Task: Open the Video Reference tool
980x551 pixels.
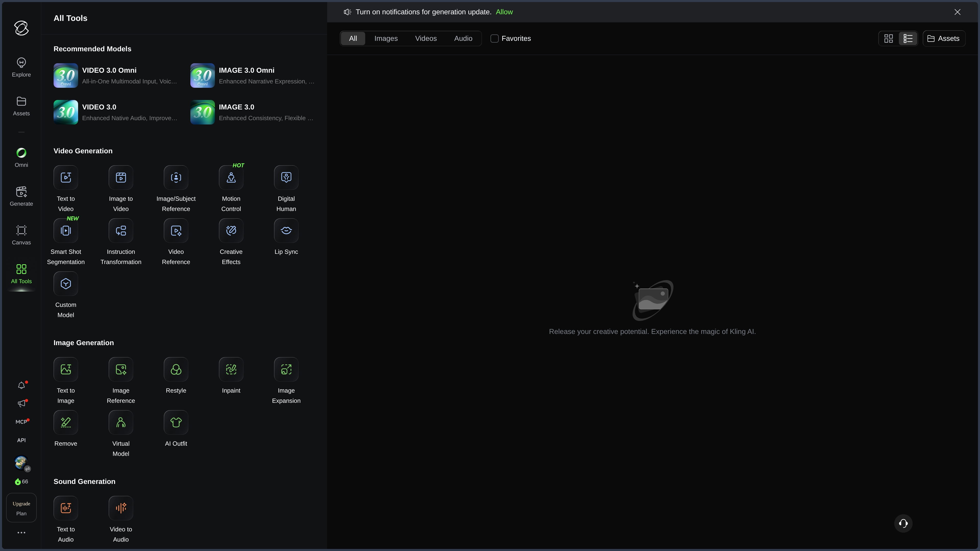Action: click(176, 242)
